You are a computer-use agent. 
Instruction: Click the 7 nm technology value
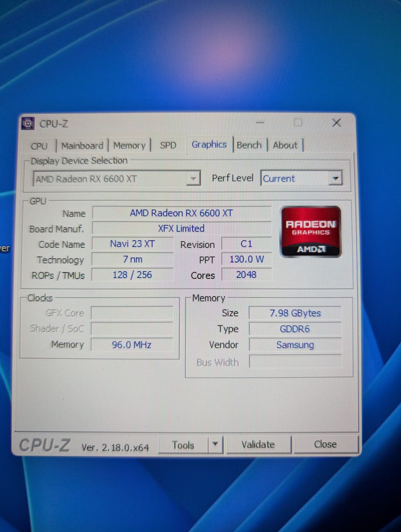[x=132, y=260]
